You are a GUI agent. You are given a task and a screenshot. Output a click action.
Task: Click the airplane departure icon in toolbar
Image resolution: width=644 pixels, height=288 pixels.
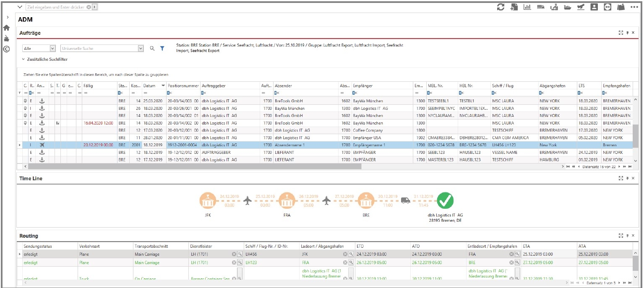[581, 7]
